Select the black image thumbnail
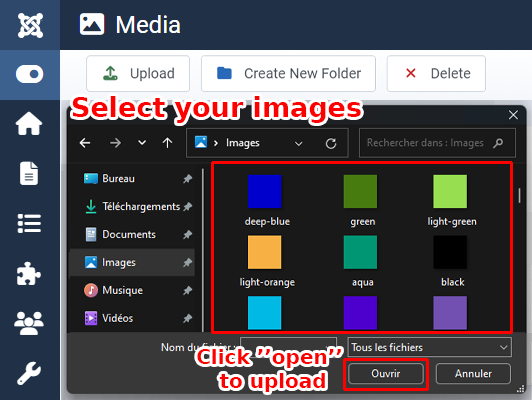Viewport: 532px width, 400px height. point(450,252)
